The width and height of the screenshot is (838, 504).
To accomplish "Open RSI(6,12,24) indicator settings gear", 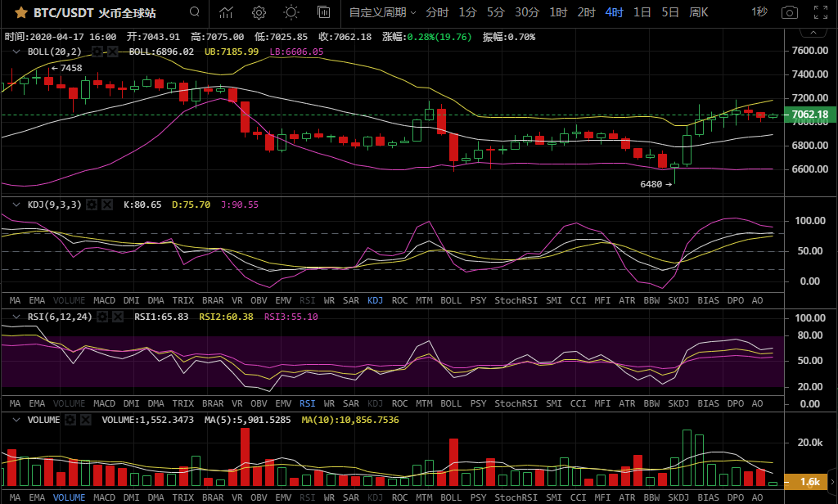I will pos(102,317).
